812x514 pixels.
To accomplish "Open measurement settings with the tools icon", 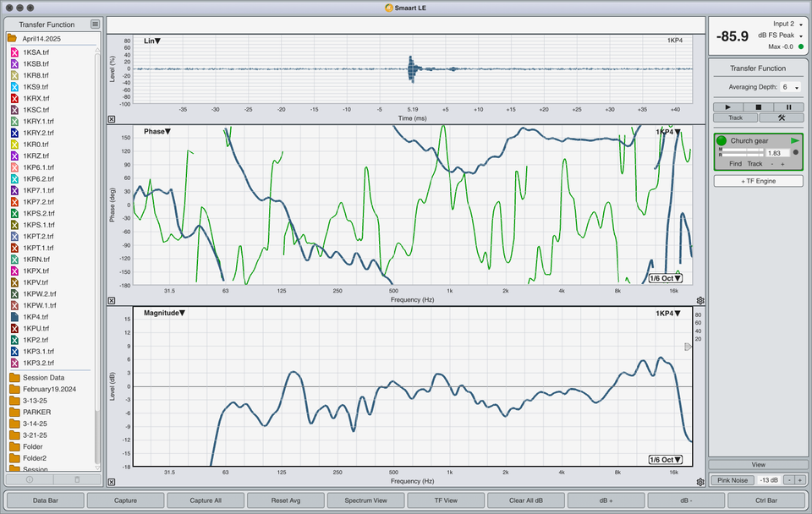I will pos(782,118).
